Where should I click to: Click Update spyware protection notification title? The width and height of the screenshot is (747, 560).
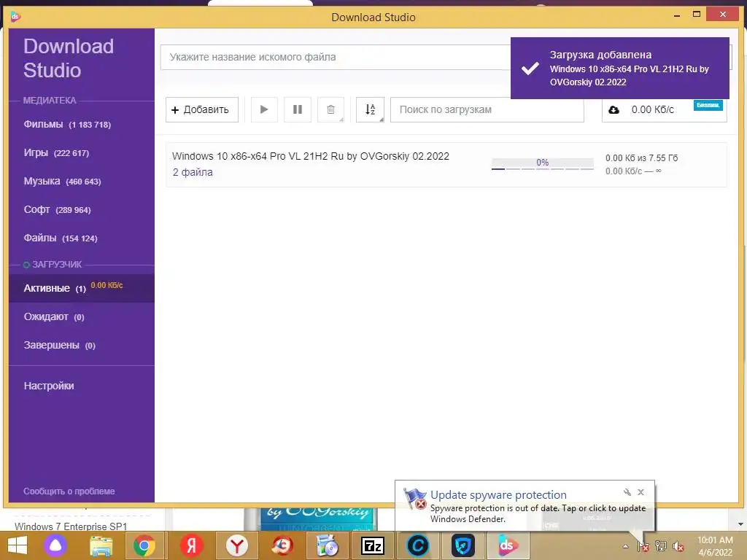point(498,495)
